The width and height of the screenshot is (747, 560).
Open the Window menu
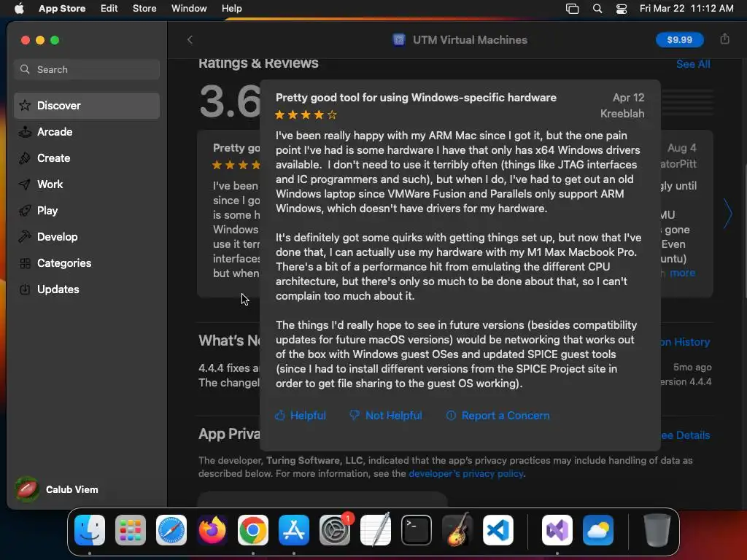[189, 9]
